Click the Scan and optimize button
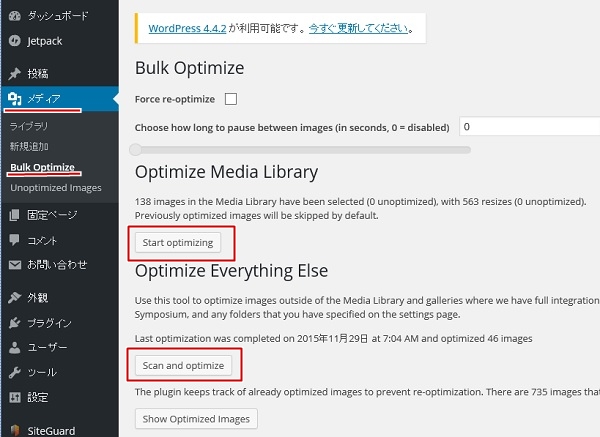 coord(183,365)
